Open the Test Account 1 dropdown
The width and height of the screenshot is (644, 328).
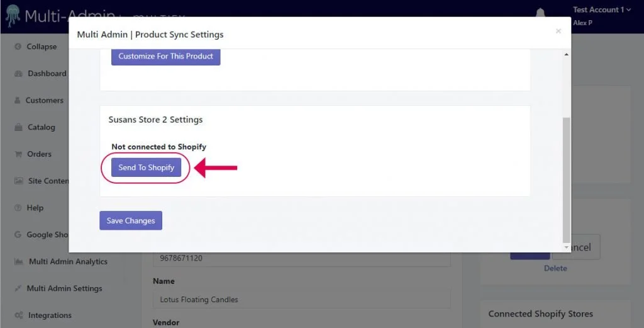pyautogui.click(x=602, y=9)
